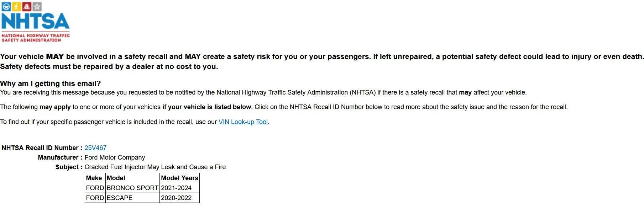Click the Model column header

[116, 178]
